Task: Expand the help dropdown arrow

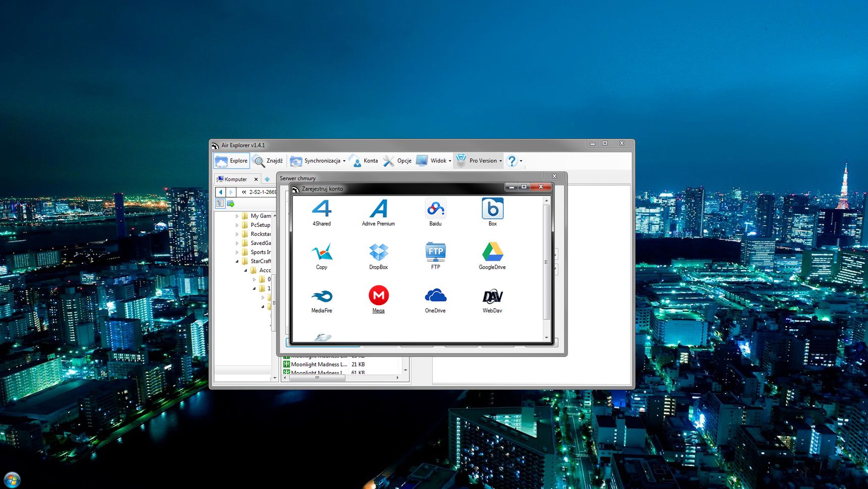Action: 521,161
